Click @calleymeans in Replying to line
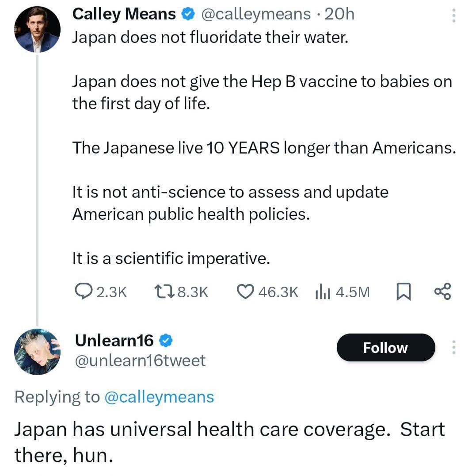Viewport: 472px width, 476px height. (159, 396)
